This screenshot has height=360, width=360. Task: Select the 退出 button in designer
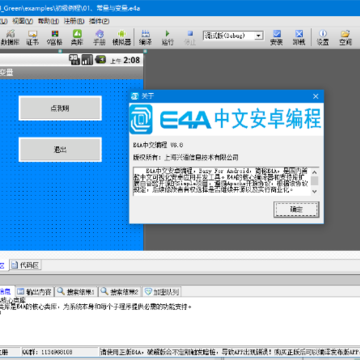(60, 150)
